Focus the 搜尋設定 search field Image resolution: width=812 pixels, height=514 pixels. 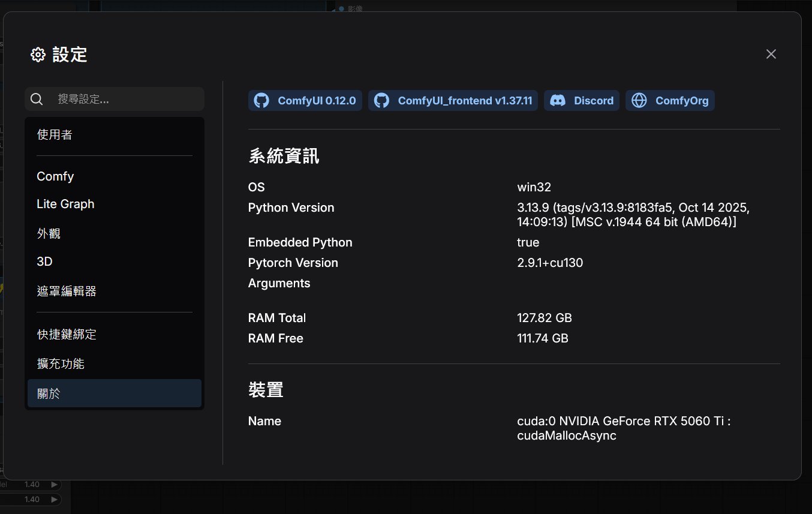(126, 99)
